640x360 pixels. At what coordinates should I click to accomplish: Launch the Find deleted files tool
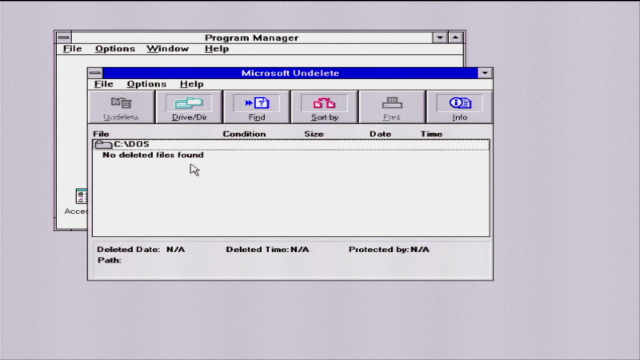[x=257, y=107]
